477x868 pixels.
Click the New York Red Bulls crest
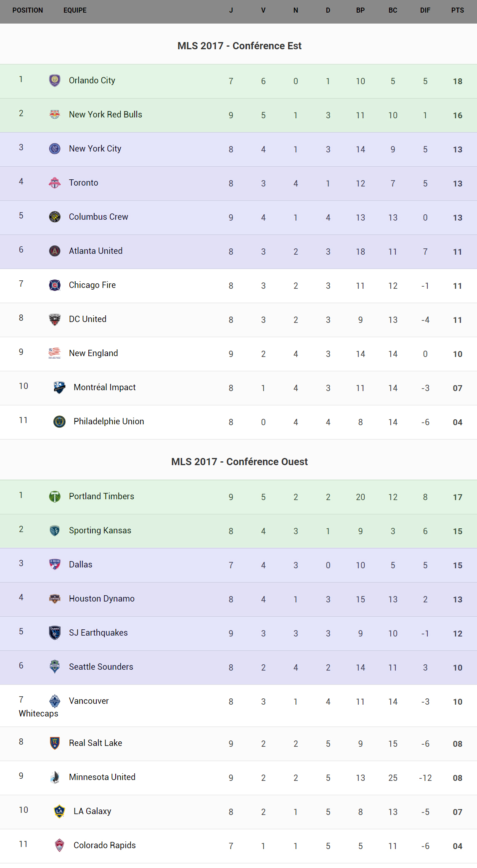tap(55, 114)
